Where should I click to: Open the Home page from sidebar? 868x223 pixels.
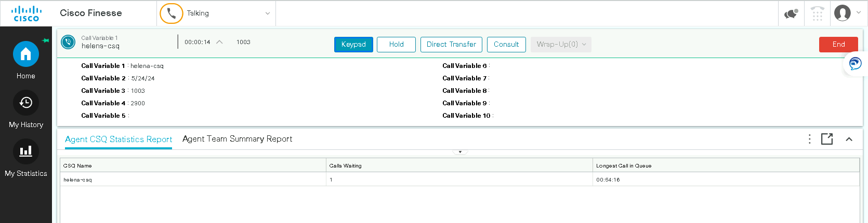26,54
